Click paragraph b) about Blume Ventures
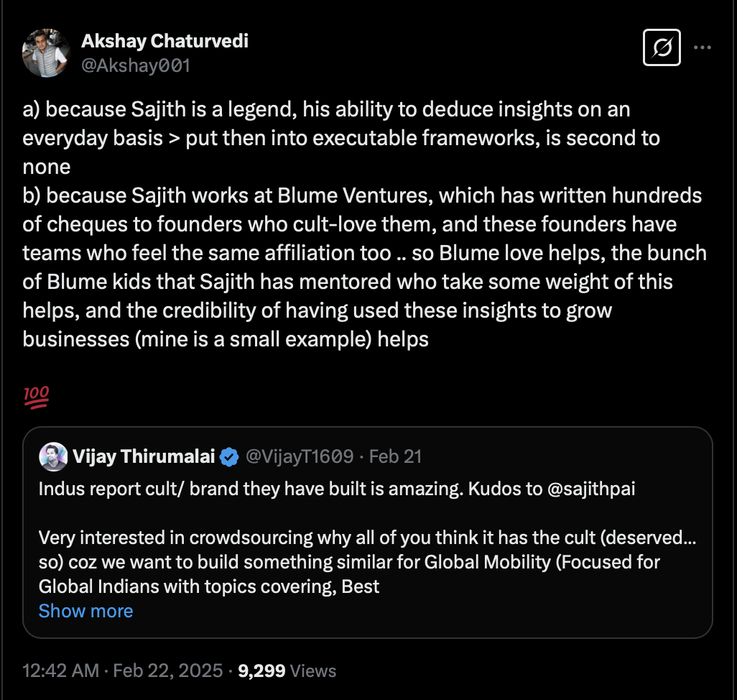The height and width of the screenshot is (700, 737). pos(359,266)
